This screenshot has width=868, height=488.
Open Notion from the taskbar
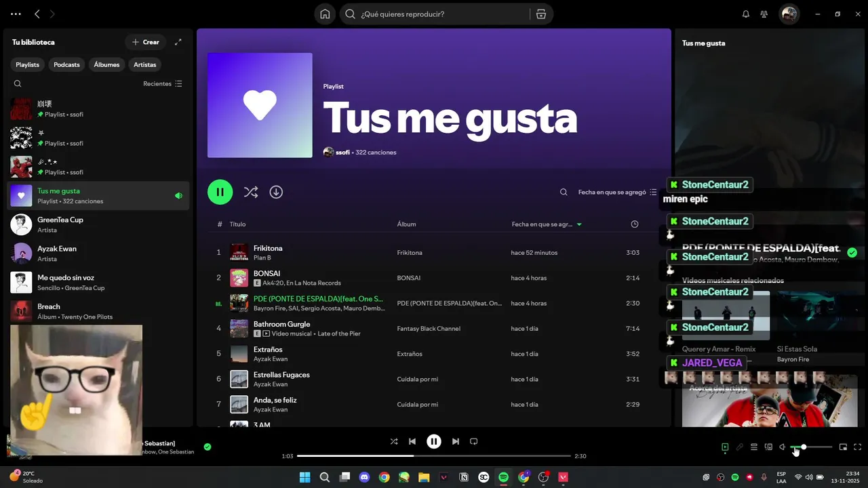(464, 477)
